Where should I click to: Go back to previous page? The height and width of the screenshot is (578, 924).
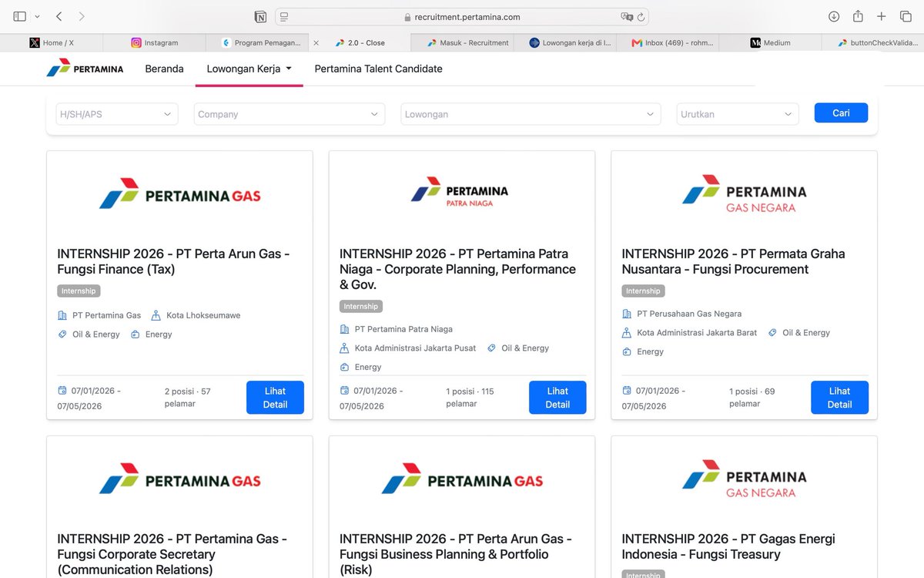click(x=59, y=16)
